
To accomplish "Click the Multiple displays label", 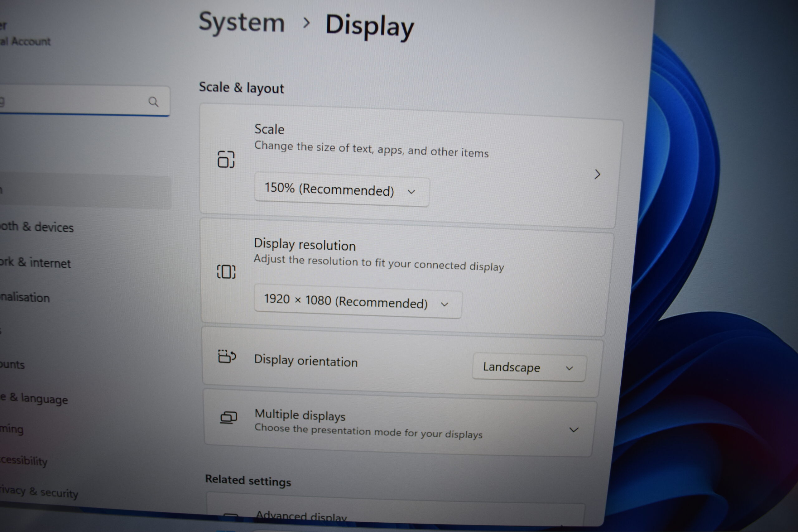I will click(x=300, y=415).
